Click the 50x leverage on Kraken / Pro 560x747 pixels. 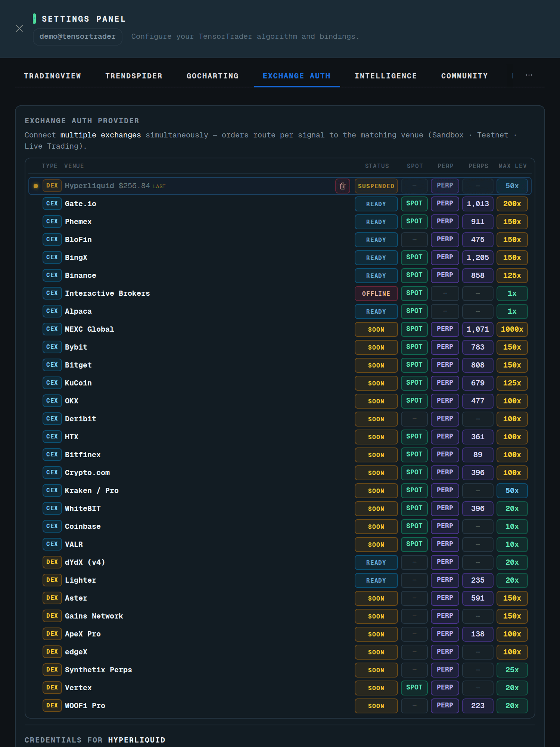pos(512,491)
